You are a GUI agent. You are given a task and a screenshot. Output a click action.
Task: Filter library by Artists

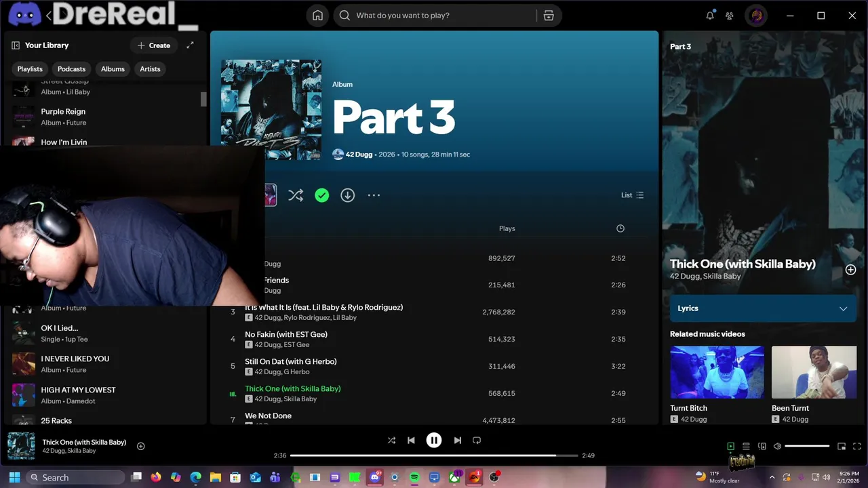(150, 69)
